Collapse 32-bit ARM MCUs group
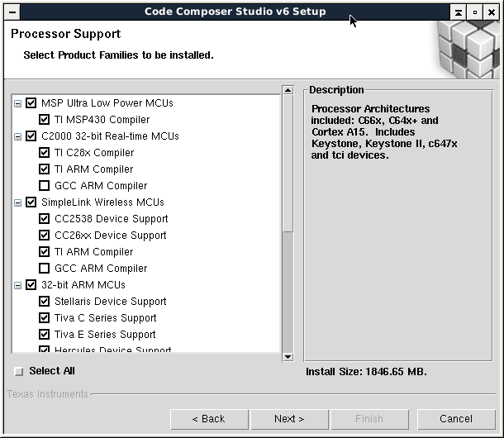This screenshot has width=504, height=438. [18, 285]
